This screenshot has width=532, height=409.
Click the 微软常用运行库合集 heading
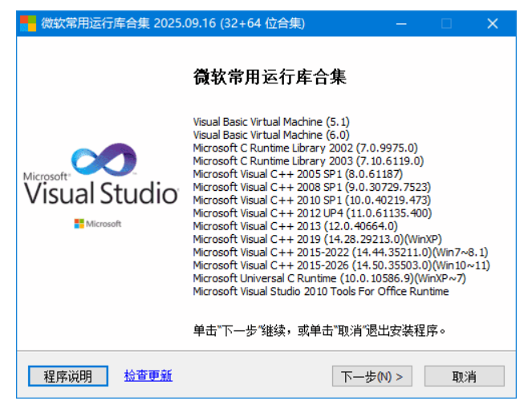270,77
